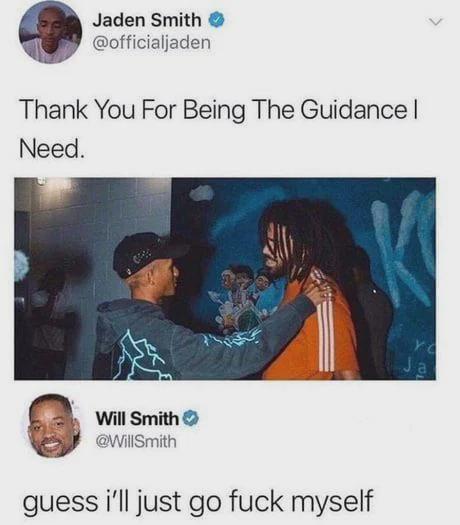Viewport: 460px width, 525px height.
Task: Open Will Smith's profile avatar
Action: coord(53,427)
